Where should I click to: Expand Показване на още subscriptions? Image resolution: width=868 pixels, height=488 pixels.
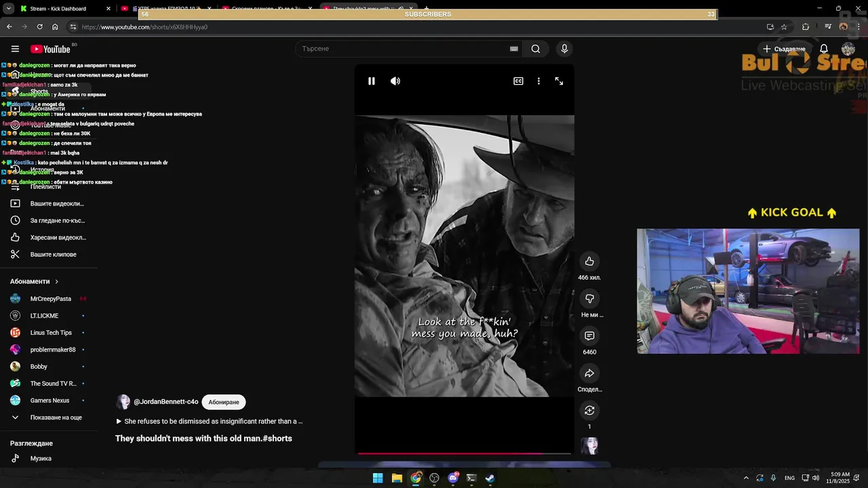coord(49,418)
